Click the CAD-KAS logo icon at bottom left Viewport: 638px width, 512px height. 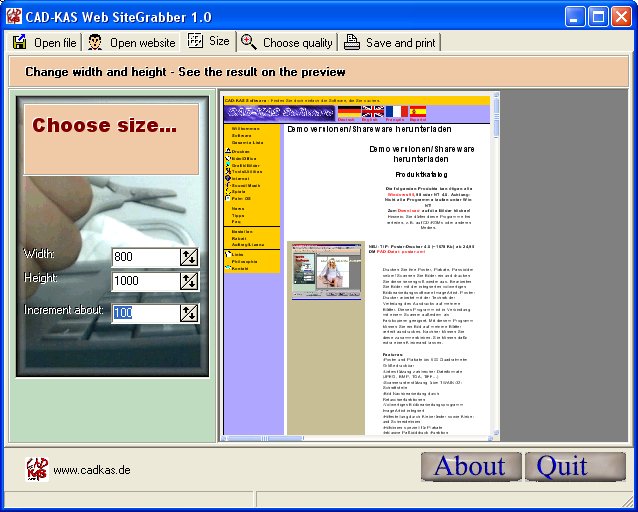[x=37, y=469]
